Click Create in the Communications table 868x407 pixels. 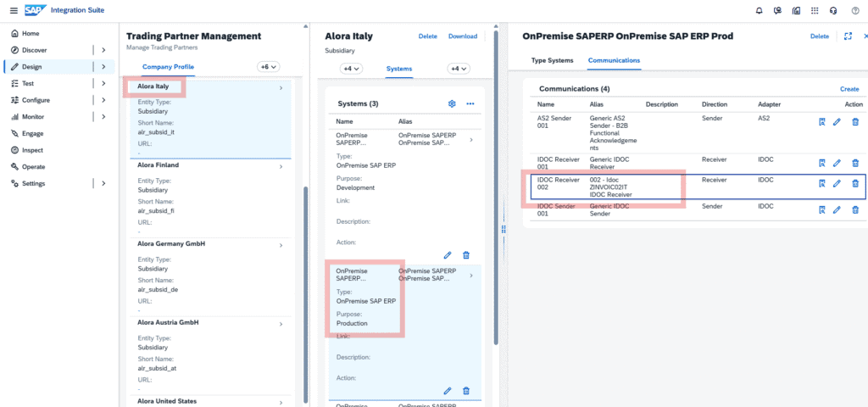pos(849,88)
